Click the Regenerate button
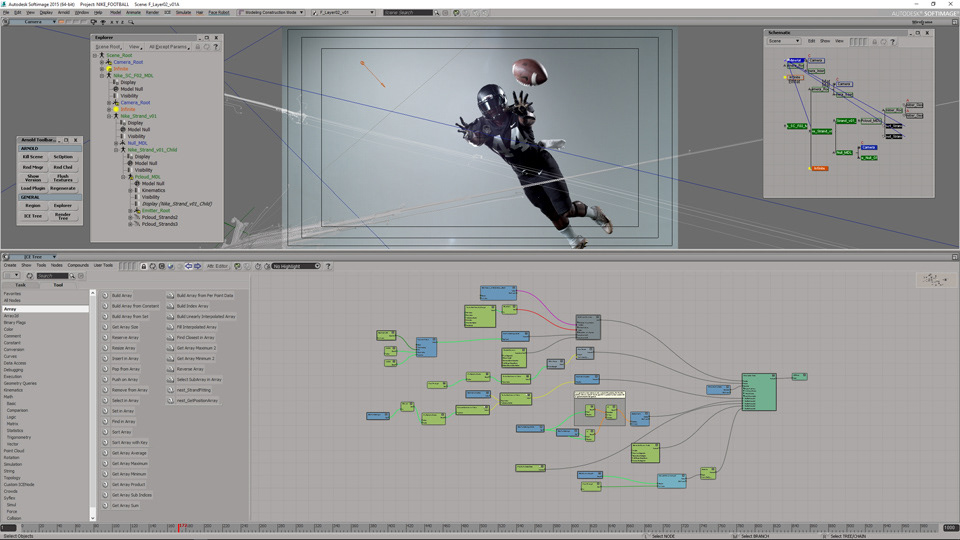 63,189
